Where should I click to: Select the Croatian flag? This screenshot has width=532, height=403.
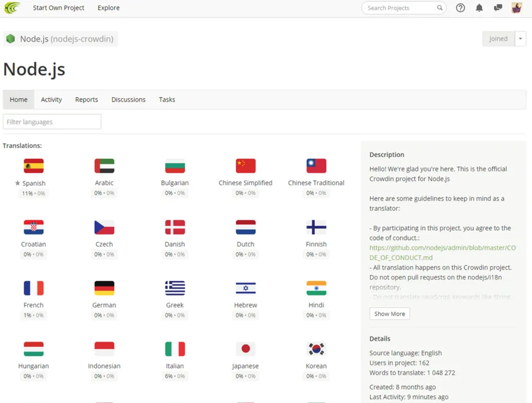(34, 227)
